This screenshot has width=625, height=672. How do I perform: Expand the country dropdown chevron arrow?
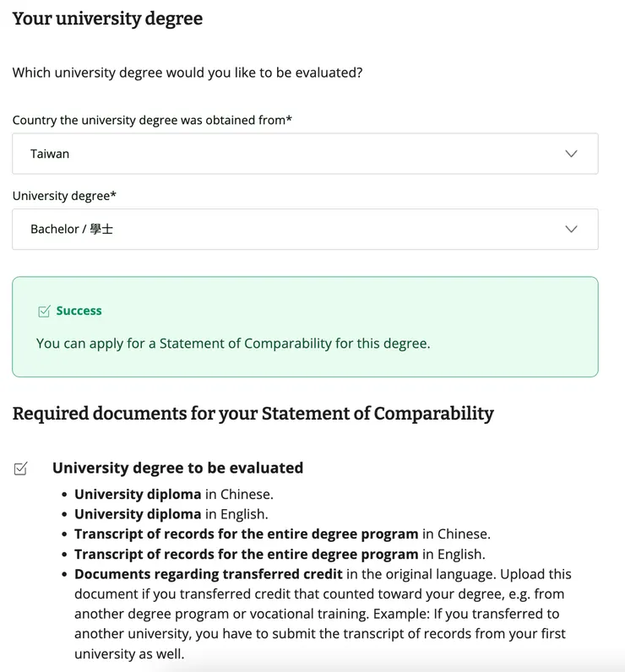571,154
